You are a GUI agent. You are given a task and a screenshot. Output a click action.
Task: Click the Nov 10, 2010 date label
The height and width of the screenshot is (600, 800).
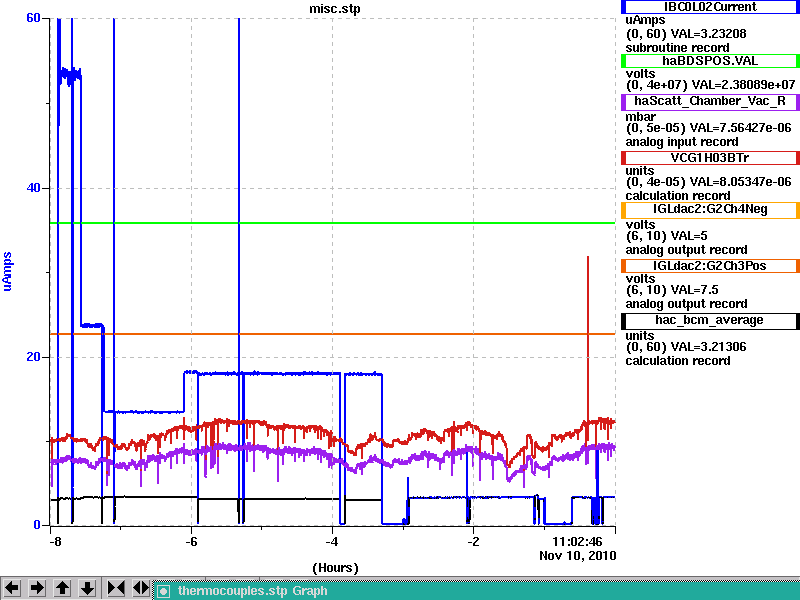pyautogui.click(x=578, y=556)
